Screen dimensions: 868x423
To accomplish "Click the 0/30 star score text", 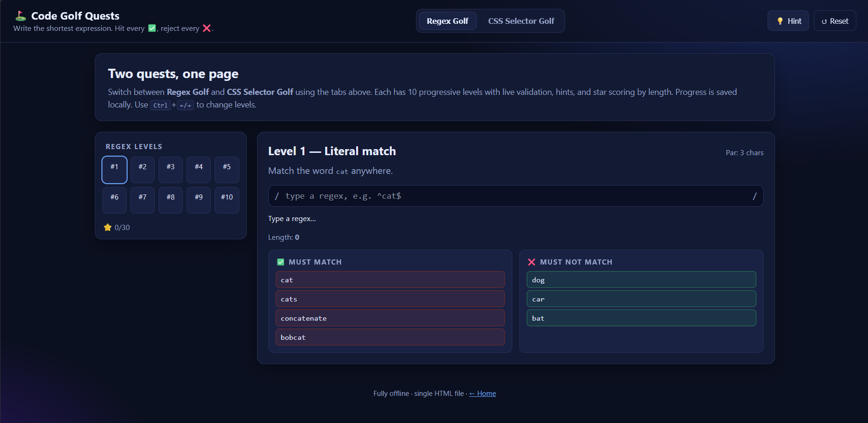I will click(x=122, y=228).
